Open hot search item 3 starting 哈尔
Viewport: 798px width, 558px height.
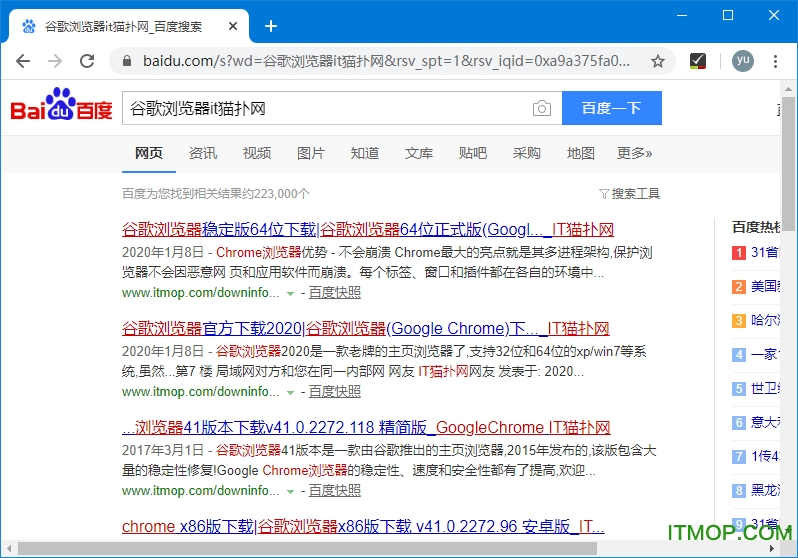point(765,320)
